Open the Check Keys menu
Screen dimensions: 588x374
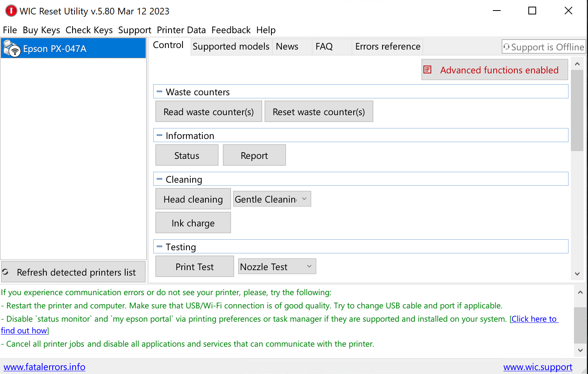(x=89, y=30)
